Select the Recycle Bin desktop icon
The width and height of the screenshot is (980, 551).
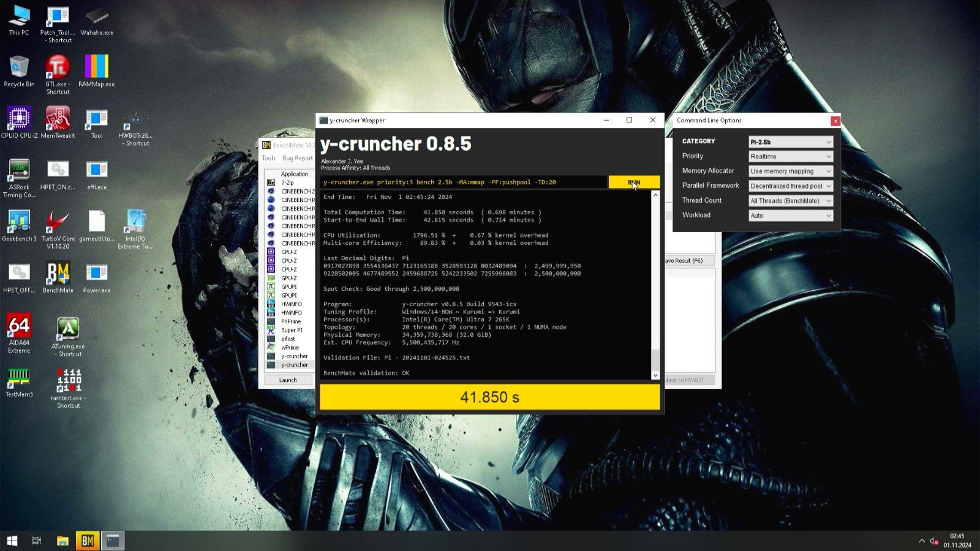19,72
